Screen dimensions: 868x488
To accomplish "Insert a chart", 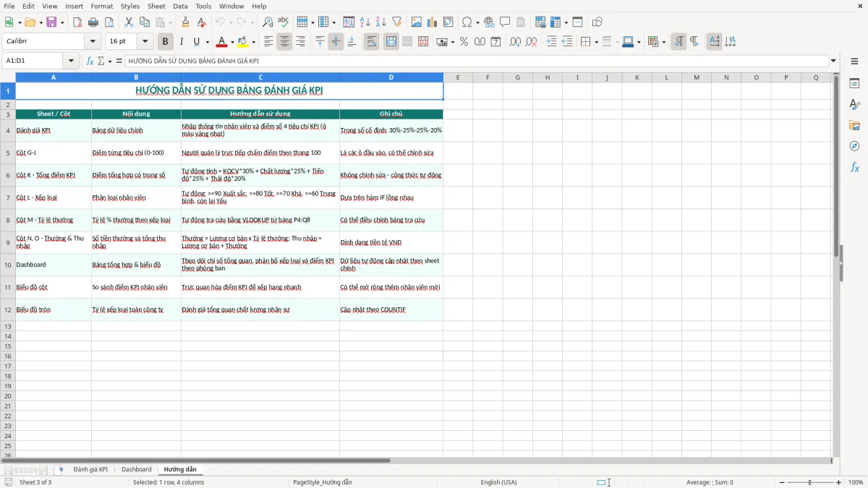I will point(433,22).
